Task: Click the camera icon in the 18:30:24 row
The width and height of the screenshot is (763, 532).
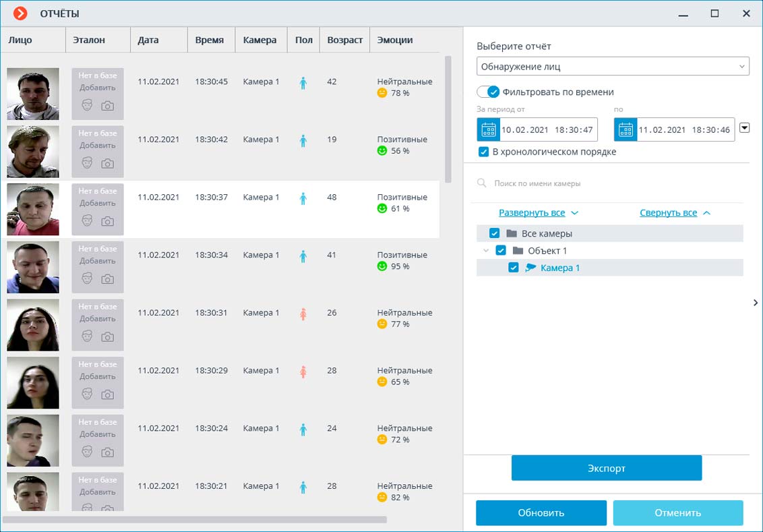Action: (108, 452)
